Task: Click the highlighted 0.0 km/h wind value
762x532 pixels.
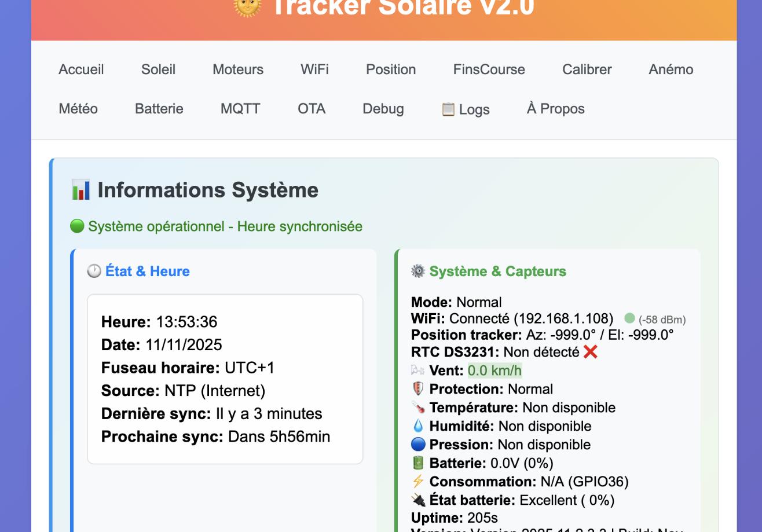Action: [x=494, y=370]
